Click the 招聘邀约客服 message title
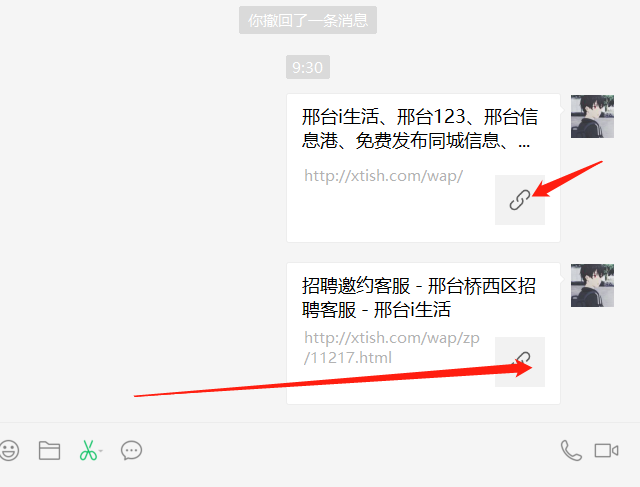 419,298
